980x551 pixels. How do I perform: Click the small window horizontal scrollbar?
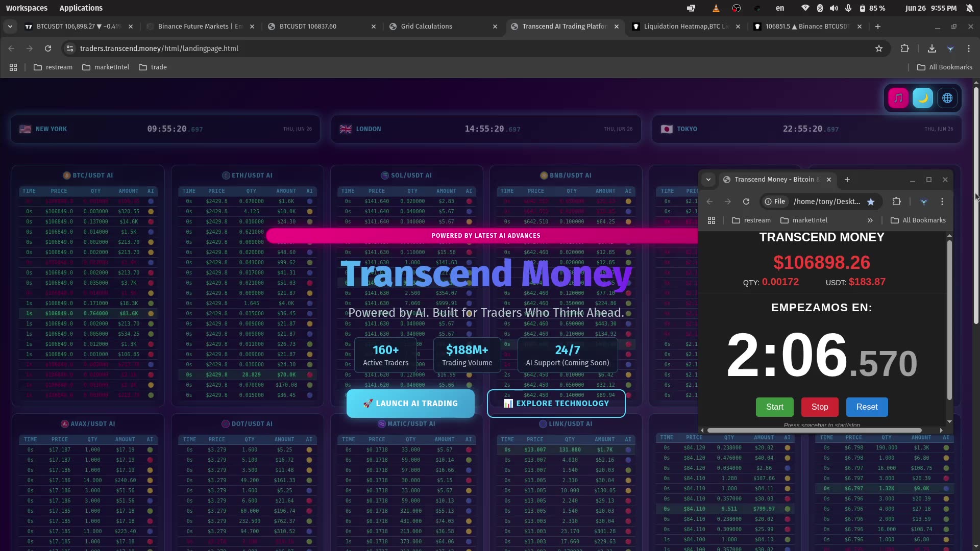[814, 431]
